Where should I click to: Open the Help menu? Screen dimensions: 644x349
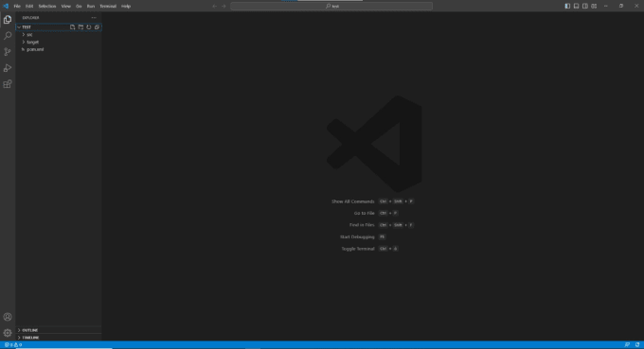pyautogui.click(x=126, y=7)
